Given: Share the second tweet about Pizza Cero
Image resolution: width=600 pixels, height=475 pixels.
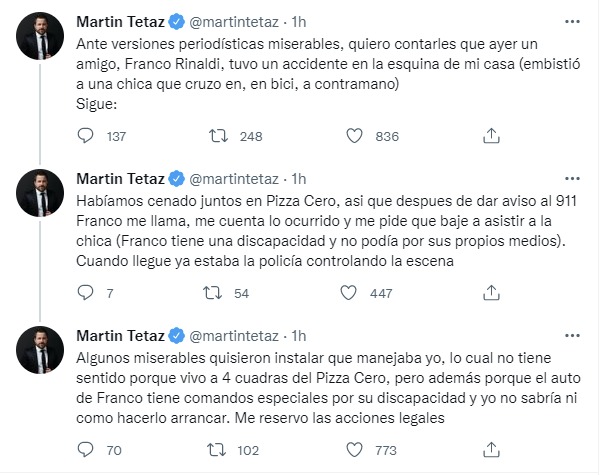Looking at the screenshot, I should (491, 293).
